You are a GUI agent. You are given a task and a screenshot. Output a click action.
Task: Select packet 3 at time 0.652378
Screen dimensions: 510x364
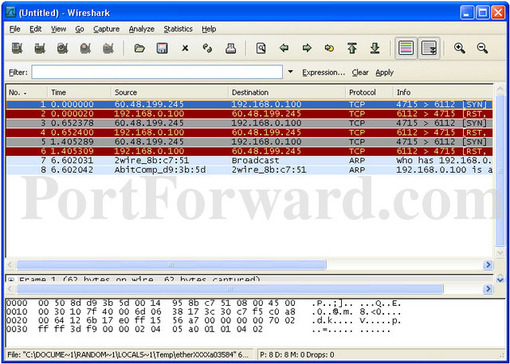pyautogui.click(x=249, y=123)
